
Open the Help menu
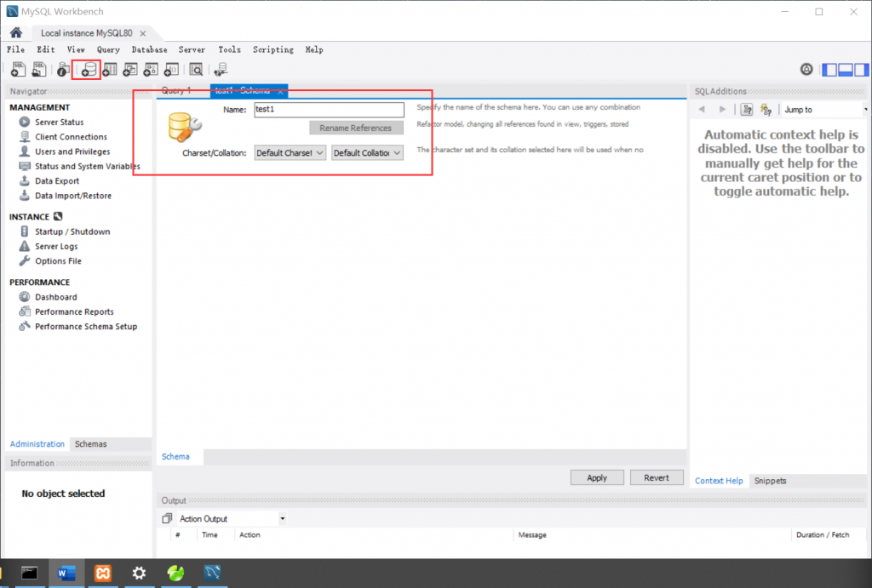click(314, 49)
